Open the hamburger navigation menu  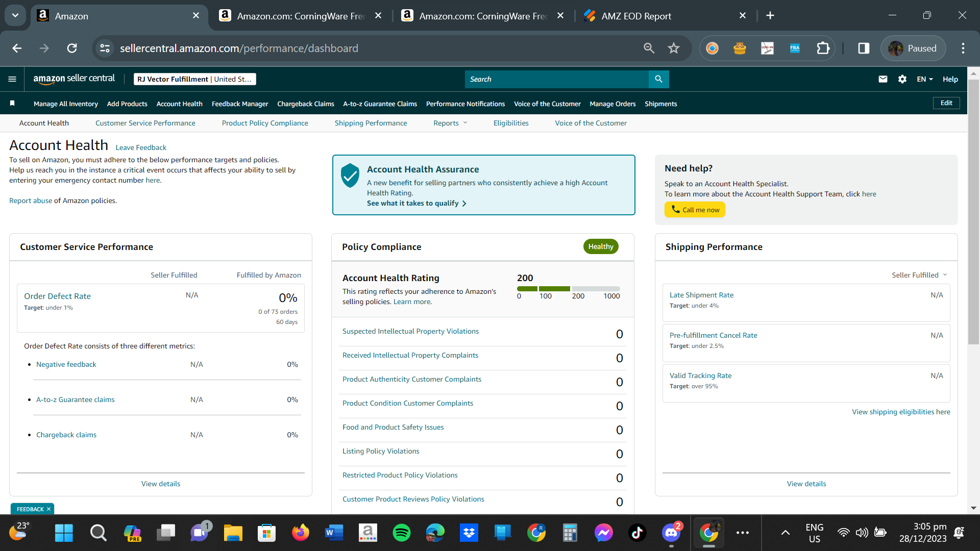[12, 79]
